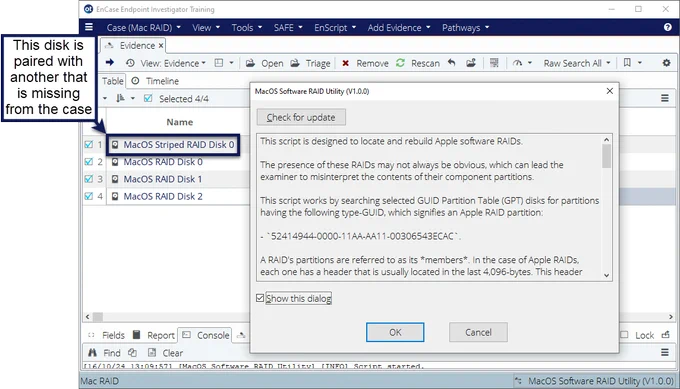
Task: Click the Name column header
Action: (x=180, y=122)
